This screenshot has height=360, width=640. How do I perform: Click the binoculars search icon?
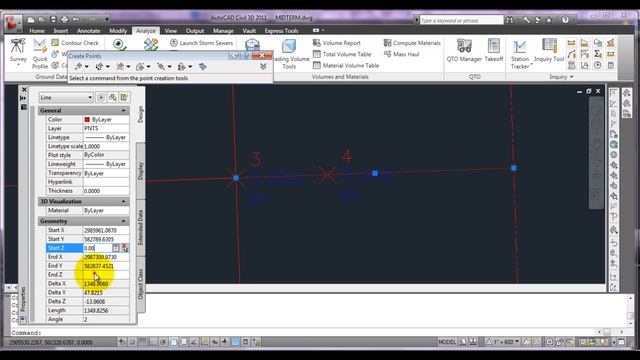pos(510,20)
